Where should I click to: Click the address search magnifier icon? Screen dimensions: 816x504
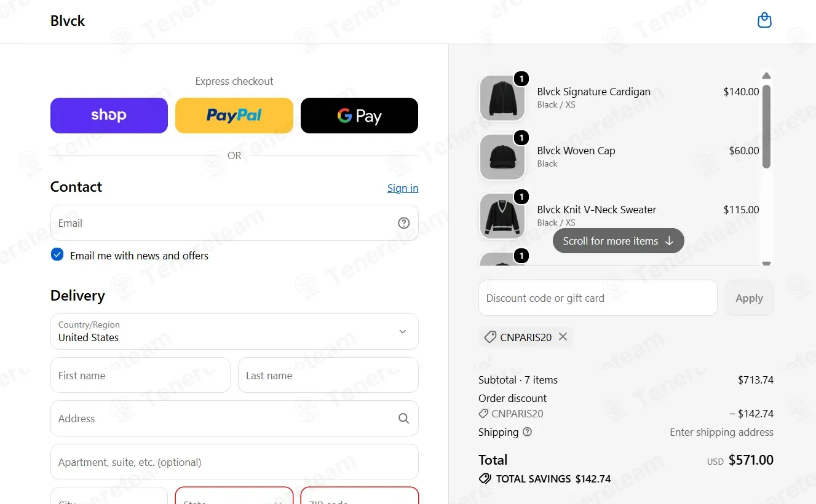click(403, 419)
